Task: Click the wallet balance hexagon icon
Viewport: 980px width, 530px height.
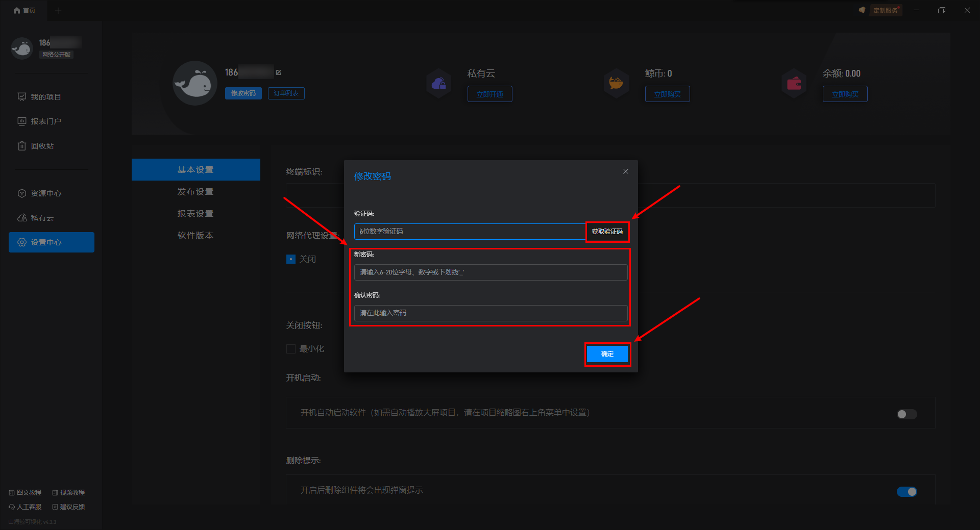Action: (794, 83)
